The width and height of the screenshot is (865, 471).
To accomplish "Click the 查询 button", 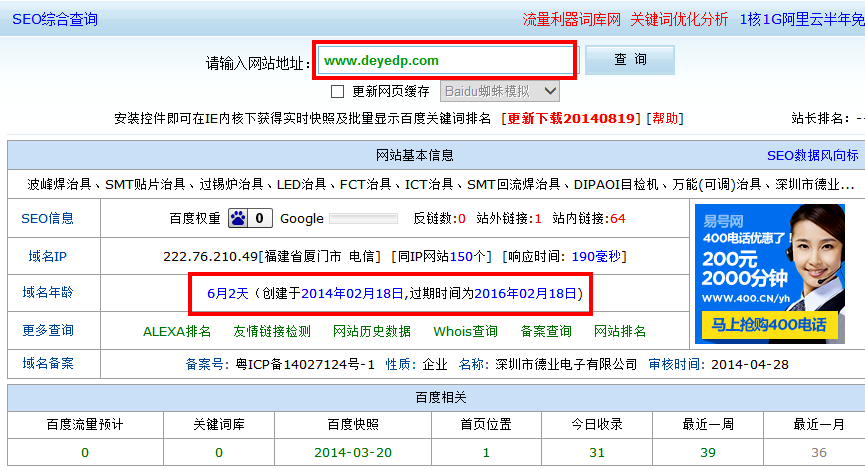I will 629,60.
